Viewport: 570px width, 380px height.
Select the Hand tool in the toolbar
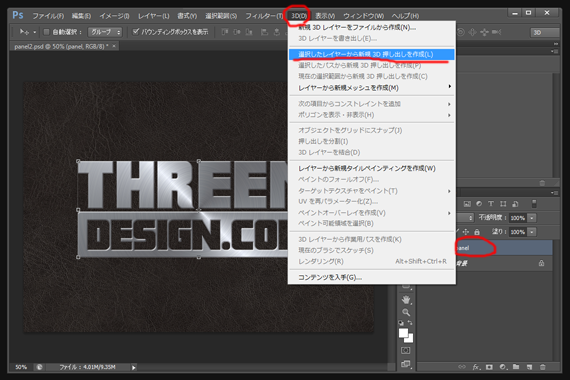coord(406,300)
